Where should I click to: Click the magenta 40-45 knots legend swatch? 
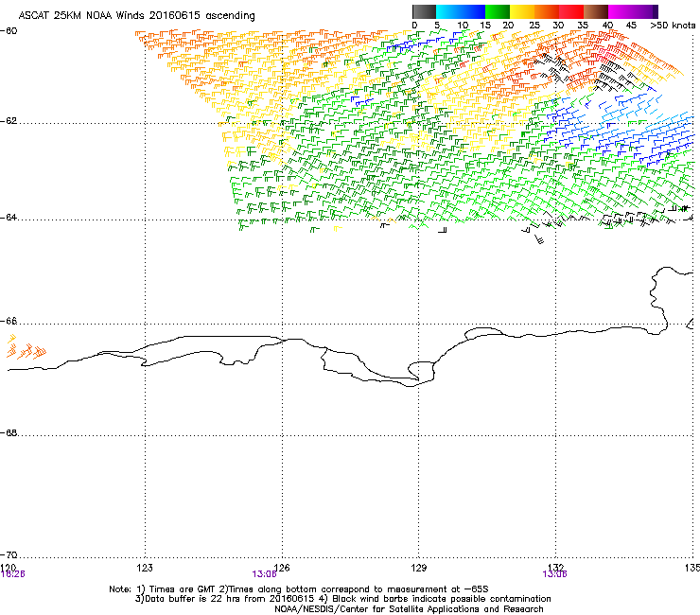click(621, 11)
